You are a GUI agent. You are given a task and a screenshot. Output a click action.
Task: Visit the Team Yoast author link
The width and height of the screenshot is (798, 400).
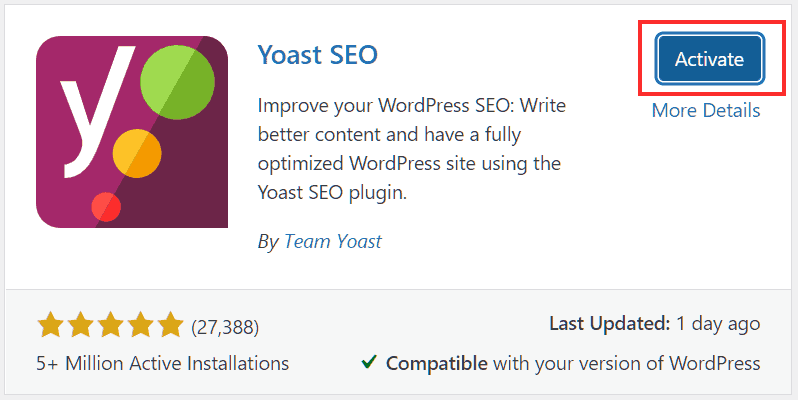333,241
